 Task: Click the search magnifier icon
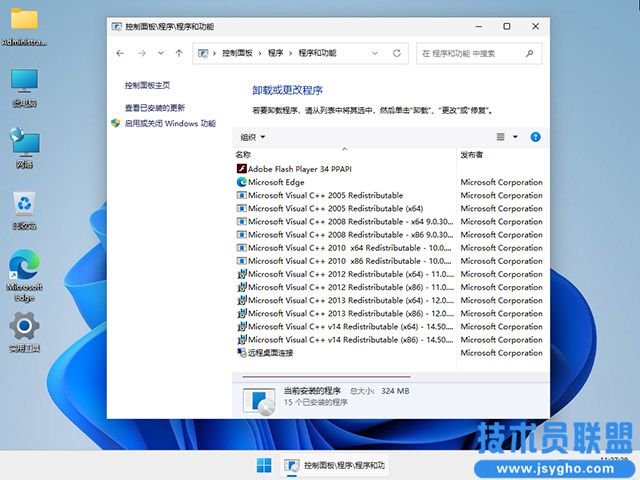(529, 53)
